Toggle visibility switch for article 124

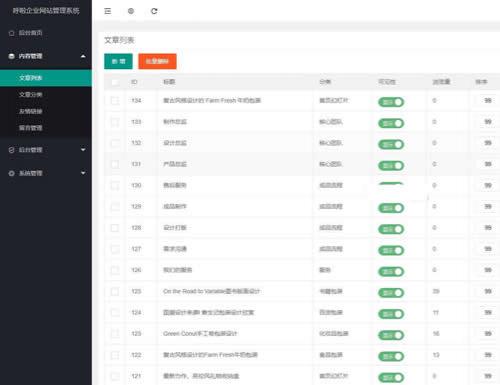coord(391,314)
